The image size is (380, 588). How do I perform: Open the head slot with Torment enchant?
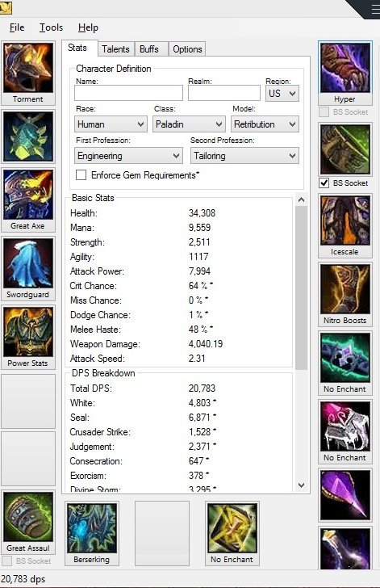click(28, 73)
